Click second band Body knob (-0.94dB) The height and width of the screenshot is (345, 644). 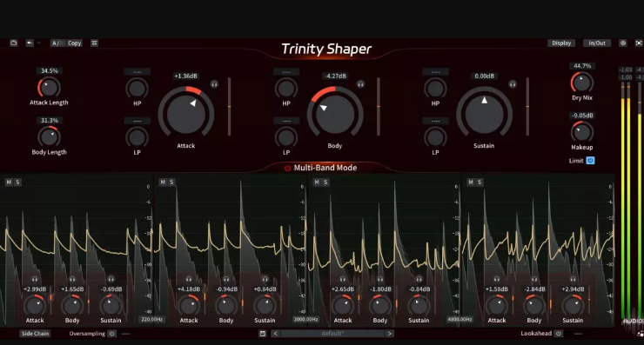(x=226, y=305)
